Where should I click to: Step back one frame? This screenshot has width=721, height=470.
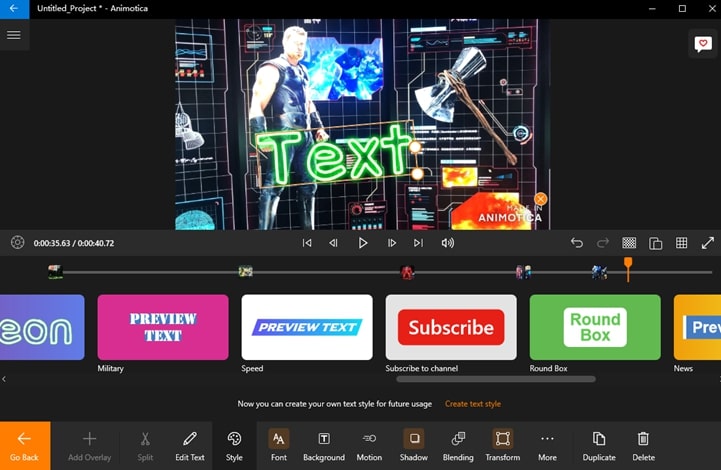333,243
